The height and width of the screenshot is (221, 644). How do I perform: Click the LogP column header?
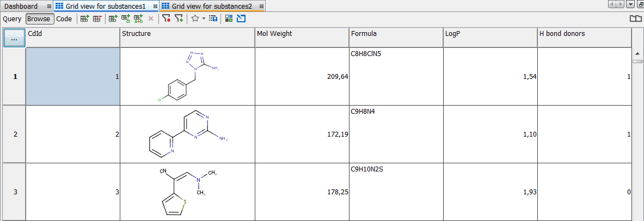click(490, 34)
